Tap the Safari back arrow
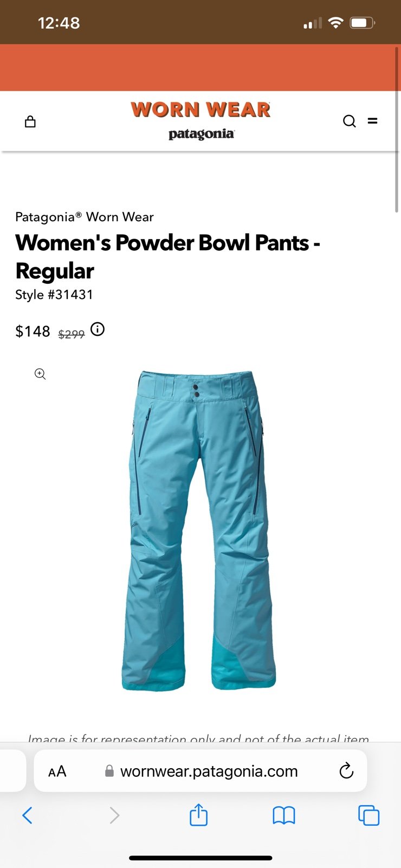The image size is (401, 868). pos(27,815)
